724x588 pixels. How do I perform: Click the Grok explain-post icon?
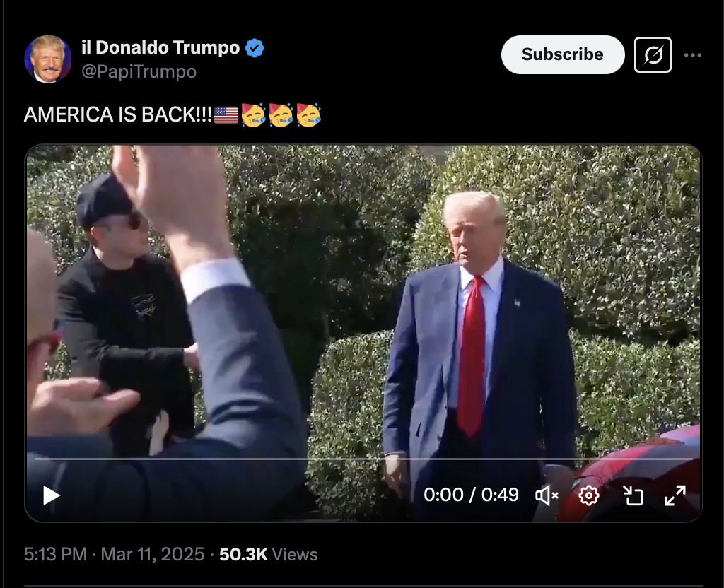pyautogui.click(x=653, y=55)
